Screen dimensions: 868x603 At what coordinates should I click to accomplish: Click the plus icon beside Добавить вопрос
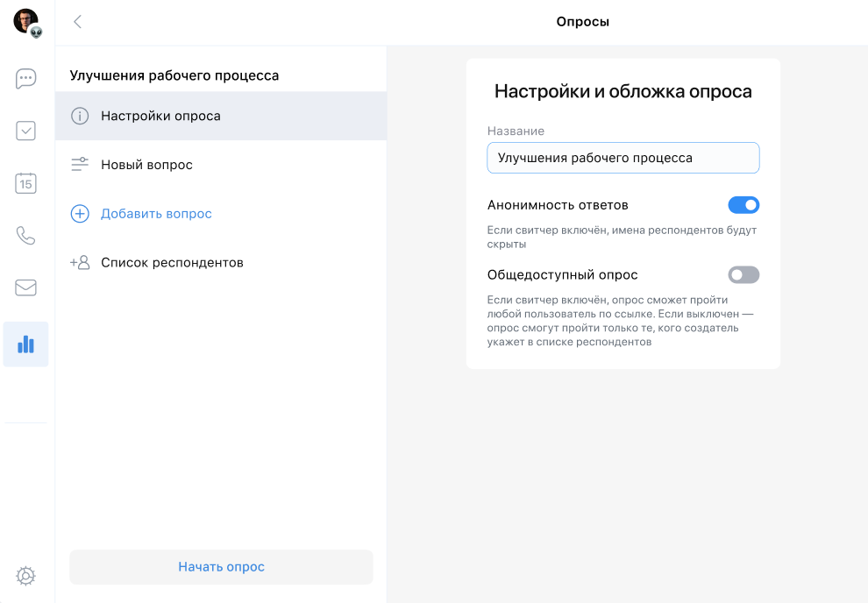(x=80, y=214)
